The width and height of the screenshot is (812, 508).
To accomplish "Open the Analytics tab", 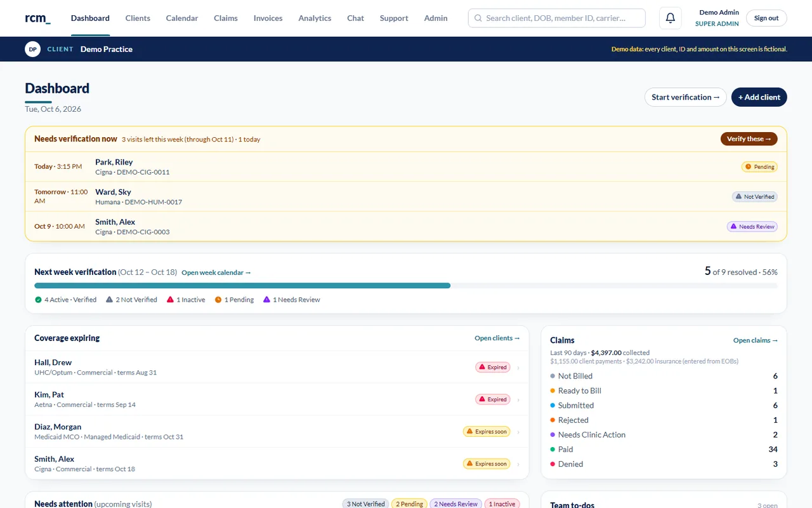I will pyautogui.click(x=315, y=18).
